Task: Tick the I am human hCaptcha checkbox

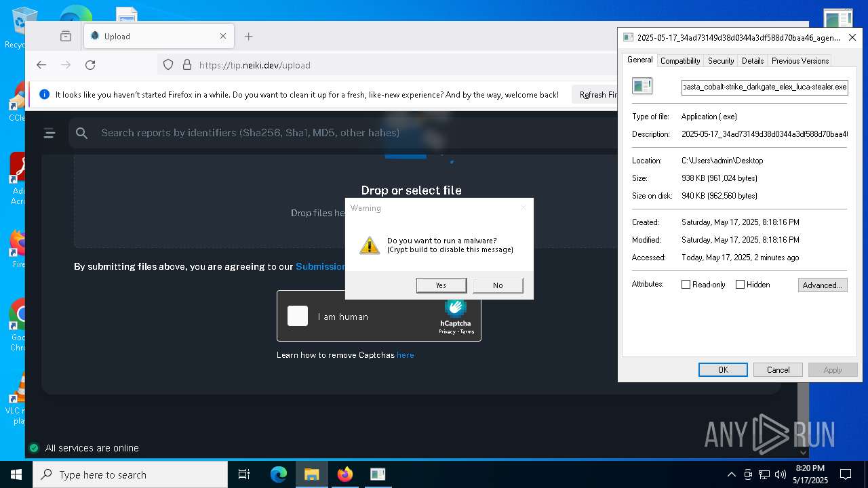Action: click(298, 316)
